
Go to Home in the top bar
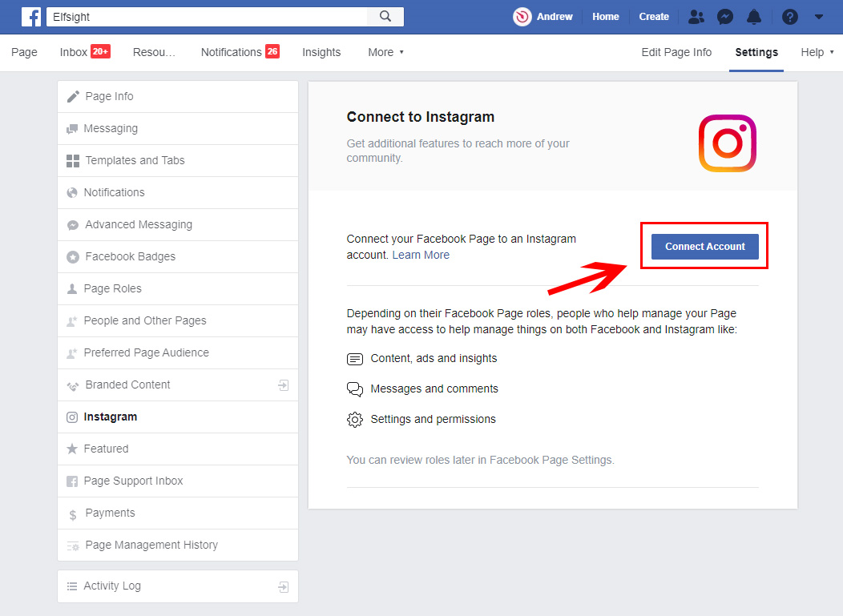coord(605,17)
